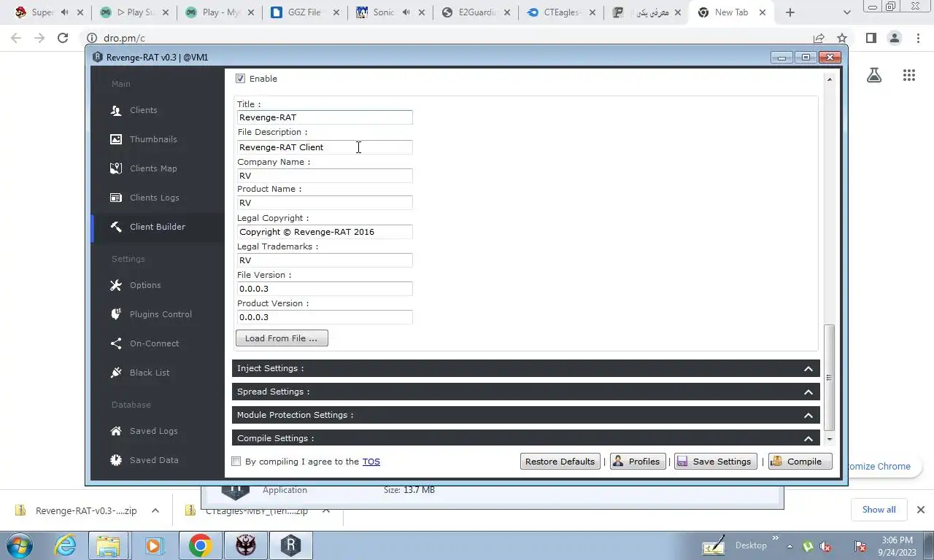Open Thumbnails picture icon in sidebar
The width and height of the screenshot is (934, 560).
116,139
